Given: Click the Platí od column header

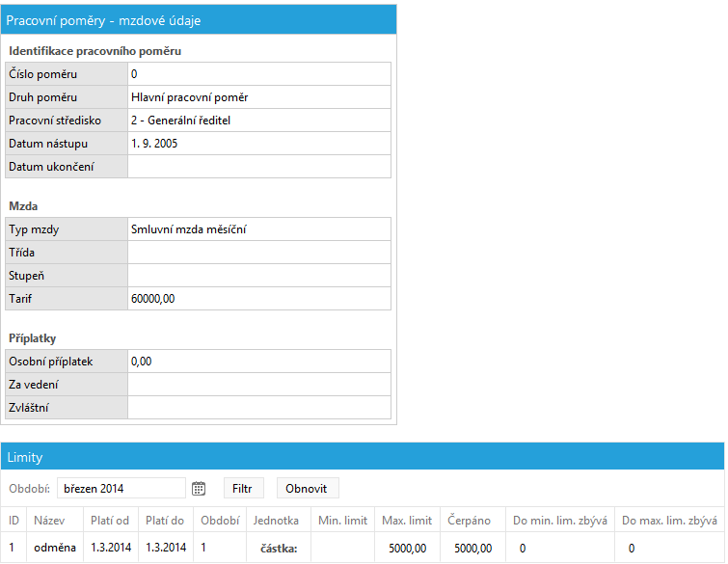Looking at the screenshot, I should coord(110,521).
